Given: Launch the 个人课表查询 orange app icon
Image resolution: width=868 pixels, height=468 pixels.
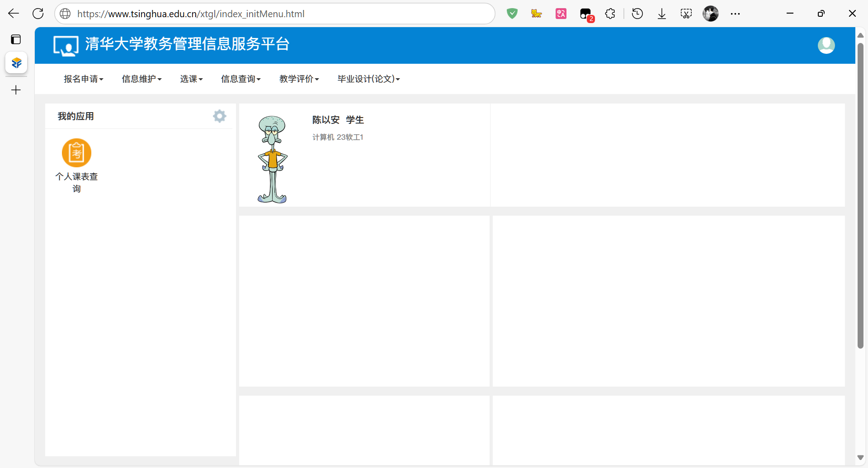Looking at the screenshot, I should coord(76,153).
